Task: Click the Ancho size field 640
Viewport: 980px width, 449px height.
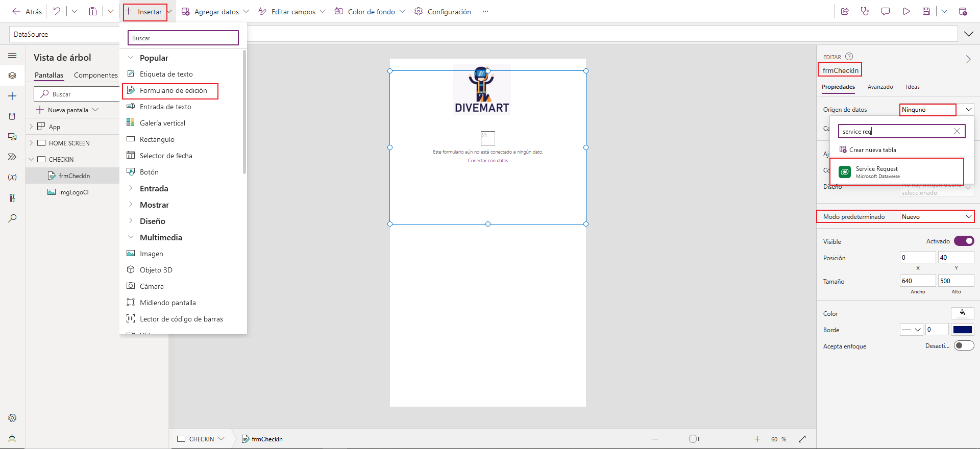Action: point(918,281)
